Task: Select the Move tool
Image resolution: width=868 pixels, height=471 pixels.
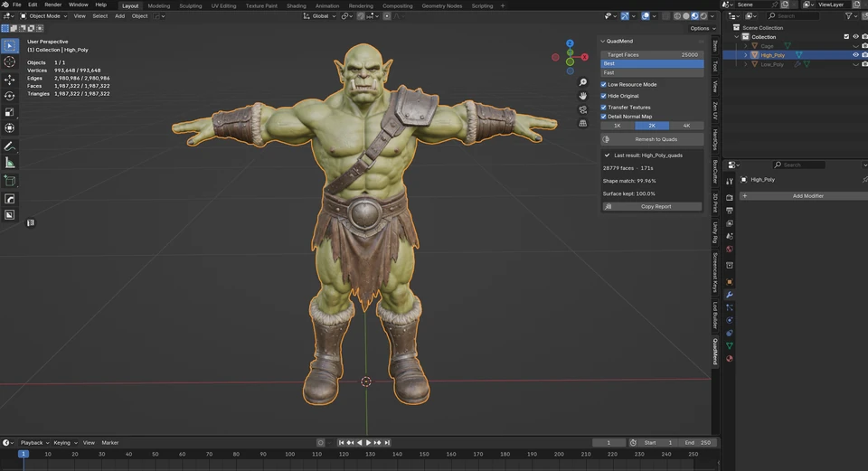Action: [x=9, y=80]
